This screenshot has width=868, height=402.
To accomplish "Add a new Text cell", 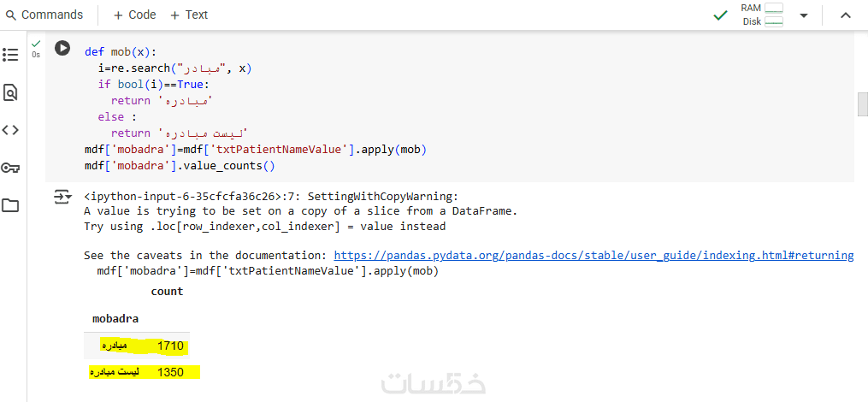I will (x=189, y=15).
